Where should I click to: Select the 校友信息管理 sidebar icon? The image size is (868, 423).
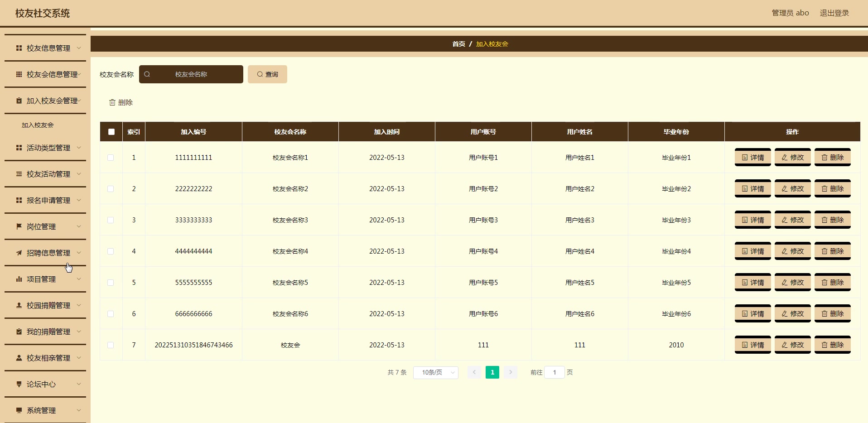pyautogui.click(x=19, y=48)
